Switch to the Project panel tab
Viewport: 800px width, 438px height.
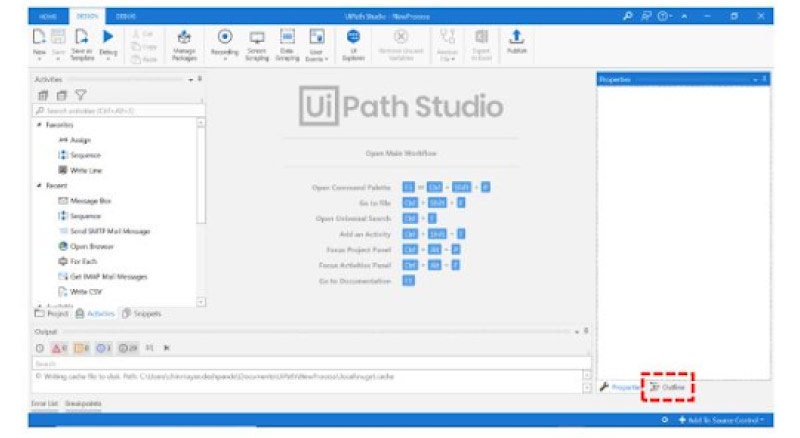click(x=51, y=313)
